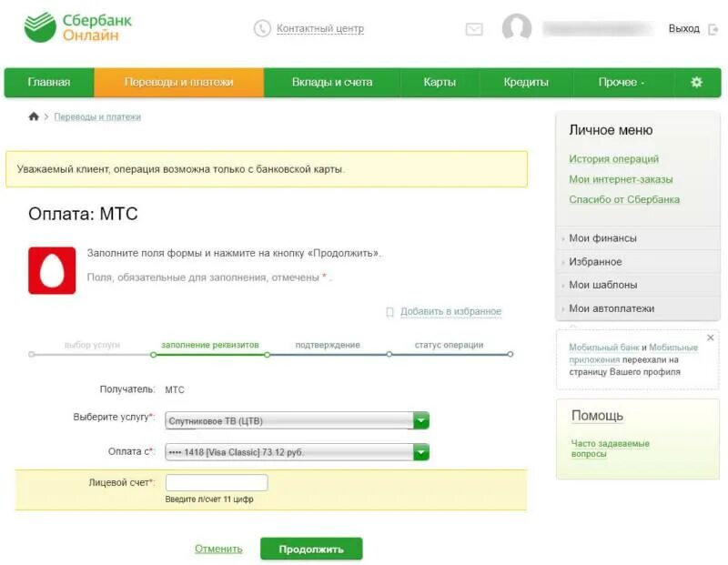Click the Помощь heading
728x565 pixels.
(597, 415)
